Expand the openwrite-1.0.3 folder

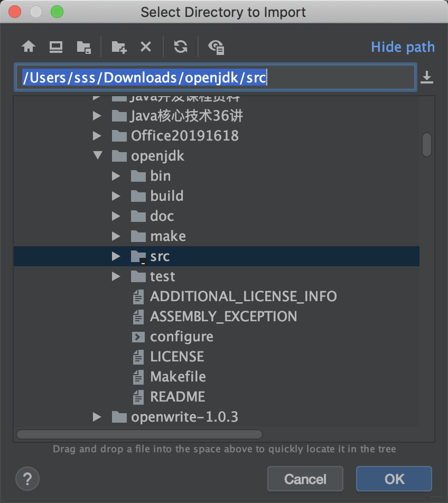tap(97, 417)
